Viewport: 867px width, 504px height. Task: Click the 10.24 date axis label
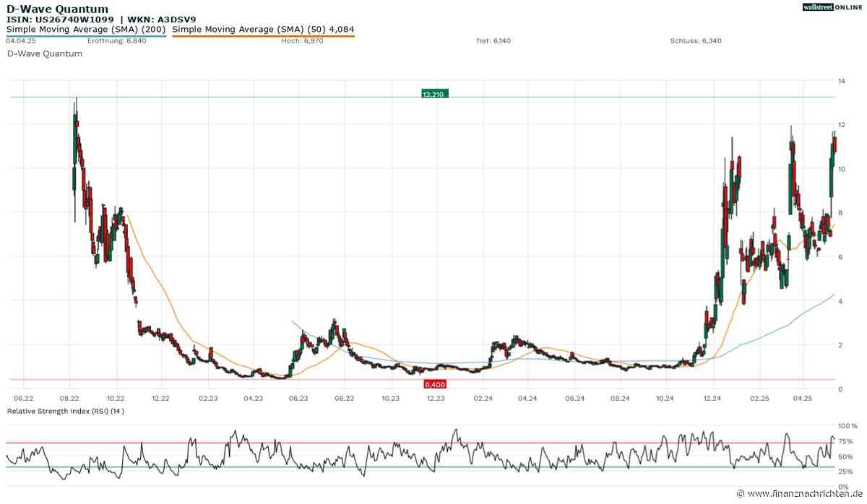[665, 397]
